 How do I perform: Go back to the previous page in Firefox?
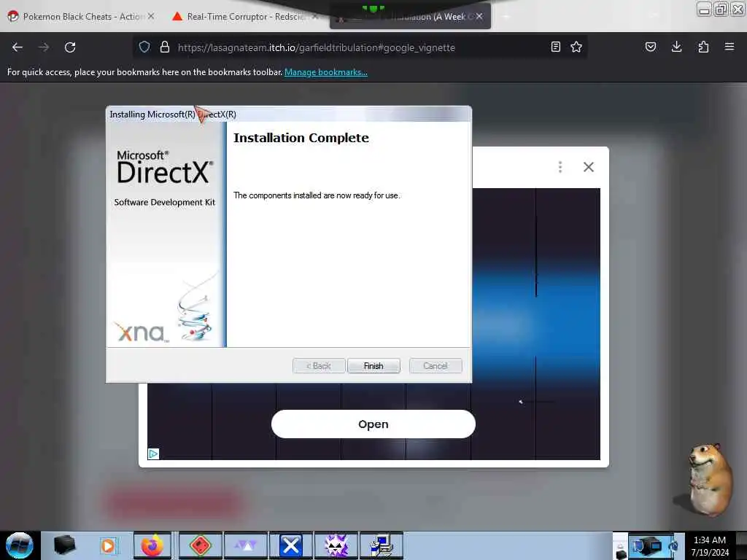(x=18, y=47)
